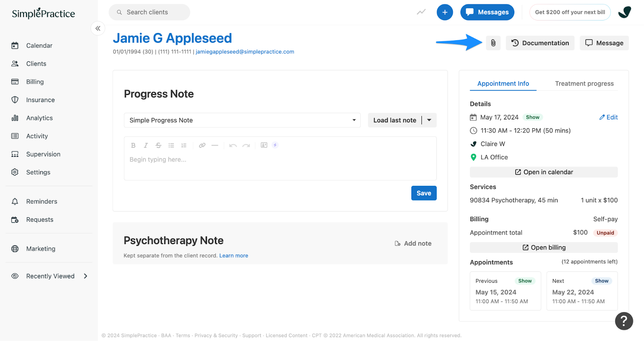Click Show status badge beside May 17, 2024
Viewport: 644px width, 341px height.
coord(533,117)
